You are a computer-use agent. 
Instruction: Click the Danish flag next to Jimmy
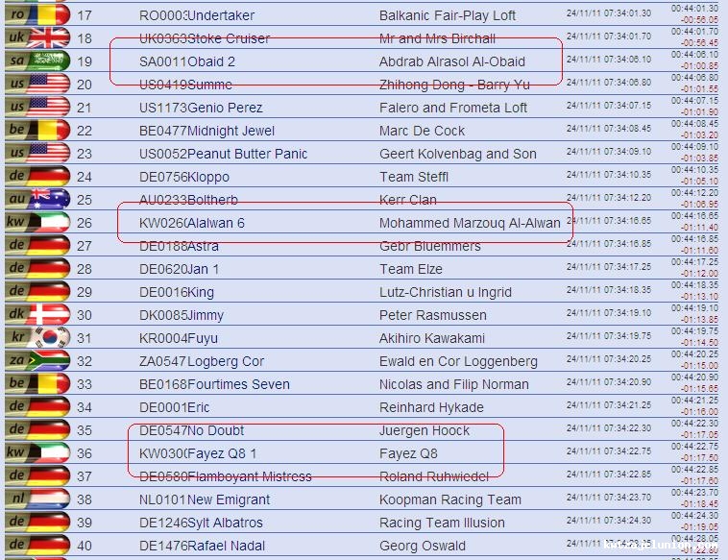click(48, 315)
